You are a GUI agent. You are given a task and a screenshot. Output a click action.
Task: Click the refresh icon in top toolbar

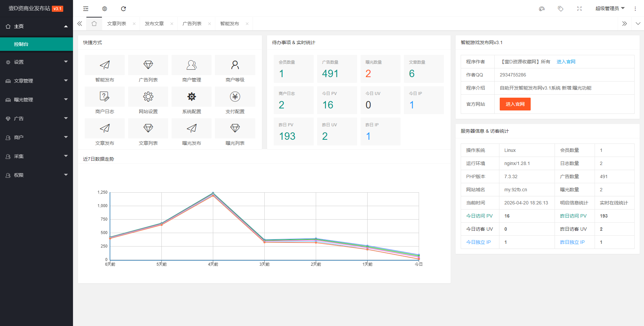click(123, 9)
